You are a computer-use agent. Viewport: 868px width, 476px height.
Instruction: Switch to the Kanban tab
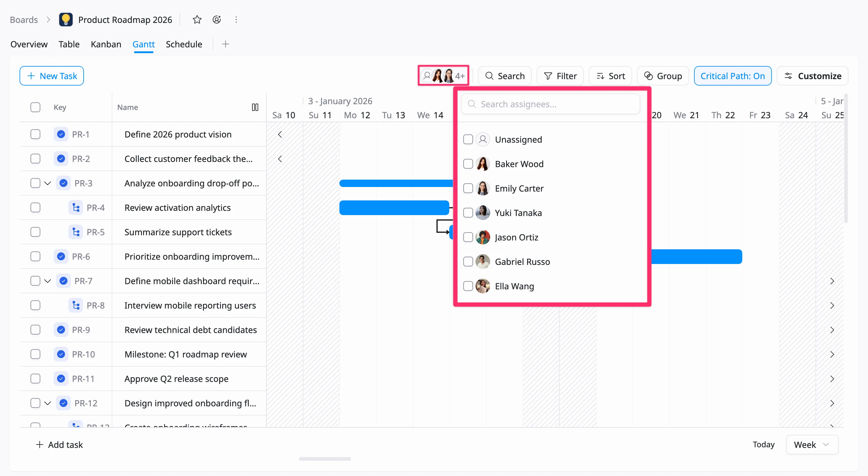(x=106, y=44)
